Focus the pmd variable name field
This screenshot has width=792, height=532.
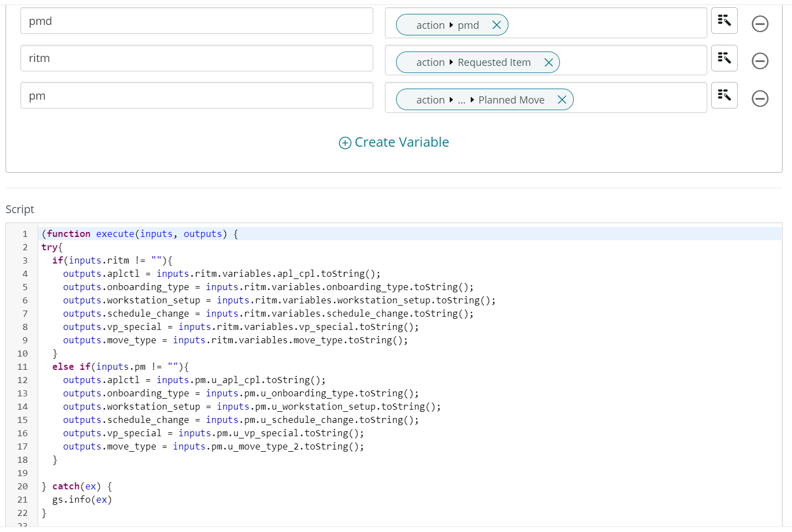point(197,21)
